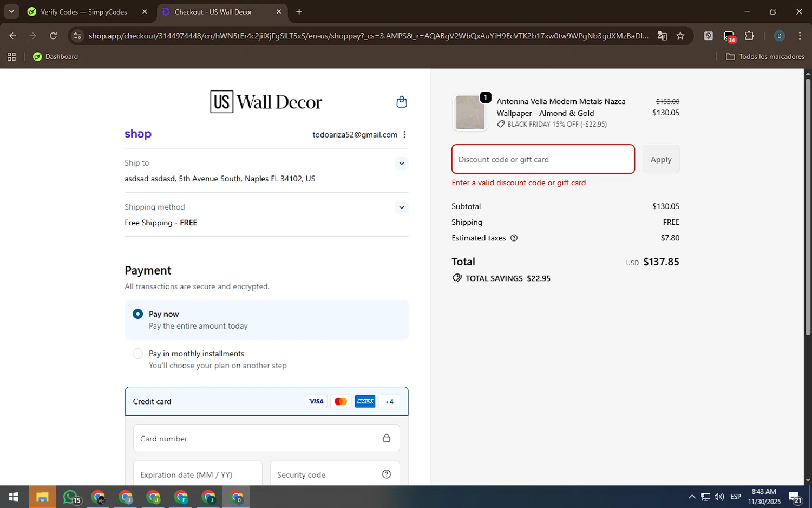Close the Checkout US Wall Decor tab
Viewport: 812px width, 508px height.
tap(279, 12)
